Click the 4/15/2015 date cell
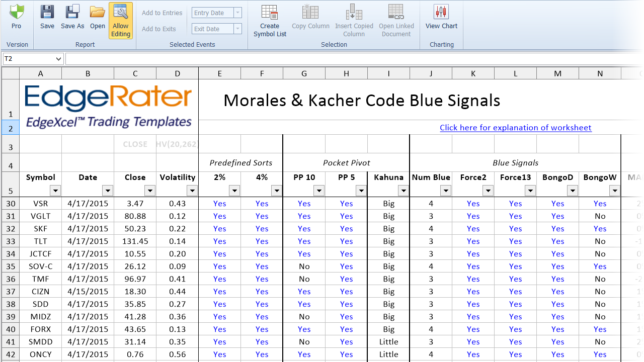The image size is (644, 362). (x=88, y=292)
